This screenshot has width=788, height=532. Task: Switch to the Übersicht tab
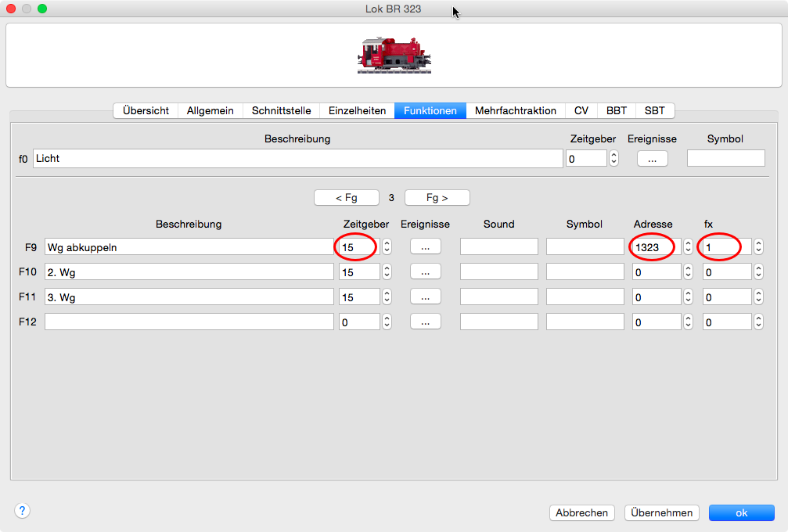[146, 110]
